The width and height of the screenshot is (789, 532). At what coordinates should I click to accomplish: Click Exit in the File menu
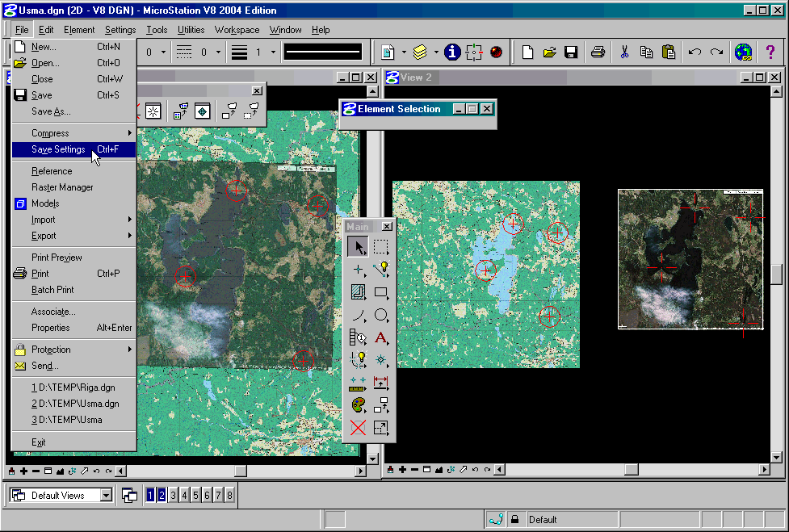73,442
